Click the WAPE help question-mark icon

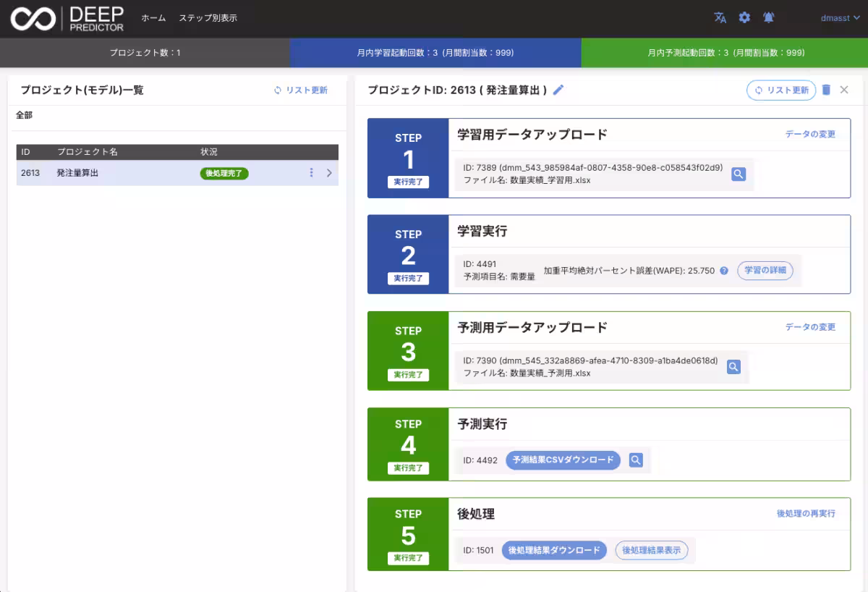point(723,271)
